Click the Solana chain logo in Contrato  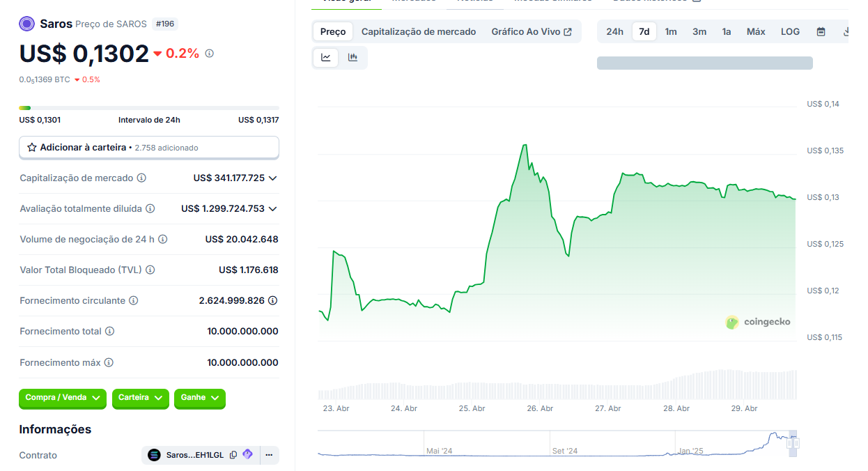(154, 455)
